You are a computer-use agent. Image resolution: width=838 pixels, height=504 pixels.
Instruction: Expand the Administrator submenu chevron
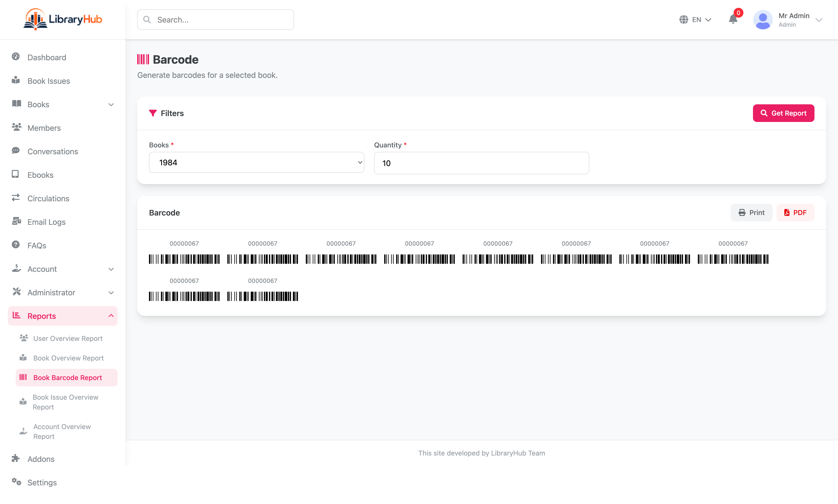click(x=111, y=293)
